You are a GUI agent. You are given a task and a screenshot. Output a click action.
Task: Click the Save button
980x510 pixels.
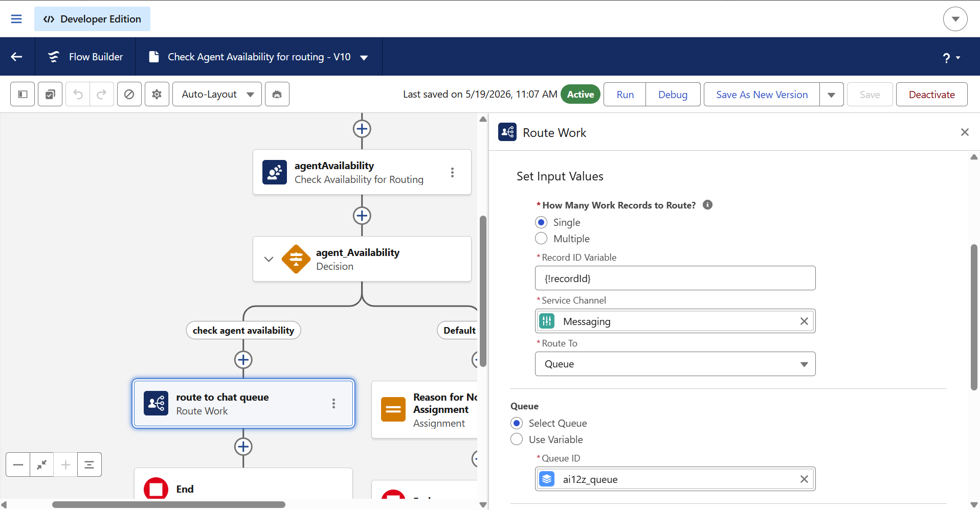click(x=870, y=95)
